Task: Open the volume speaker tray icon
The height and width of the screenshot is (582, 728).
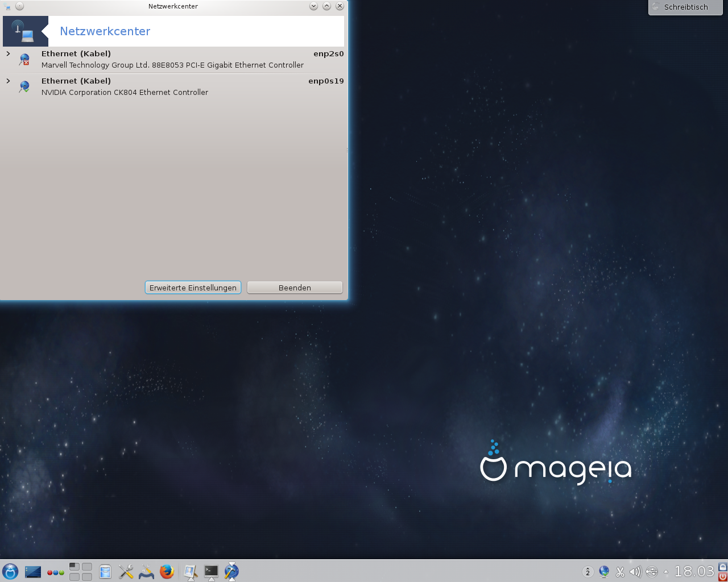Action: point(635,572)
